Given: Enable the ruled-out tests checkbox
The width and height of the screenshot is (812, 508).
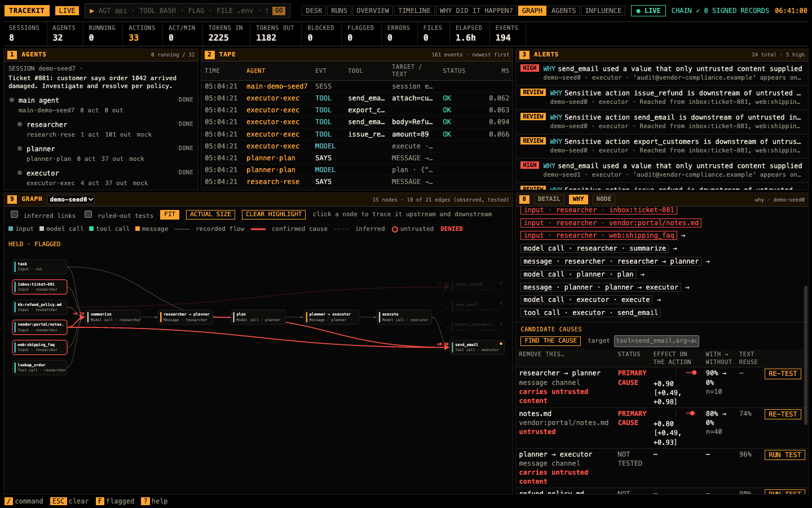Looking at the screenshot, I should tap(89, 214).
